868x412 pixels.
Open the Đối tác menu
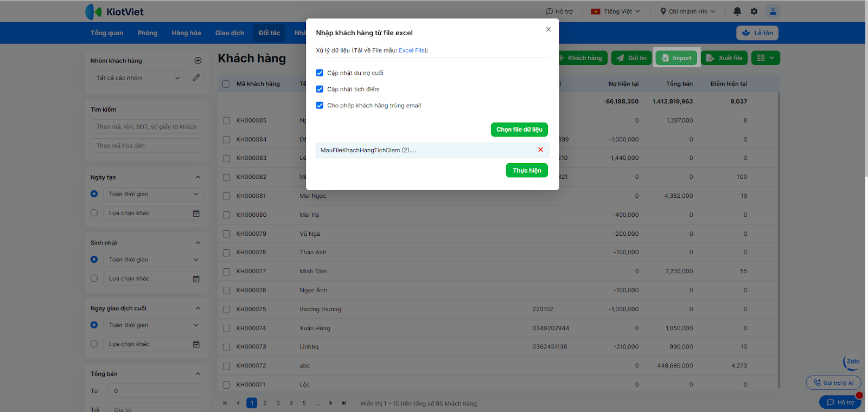click(x=269, y=33)
